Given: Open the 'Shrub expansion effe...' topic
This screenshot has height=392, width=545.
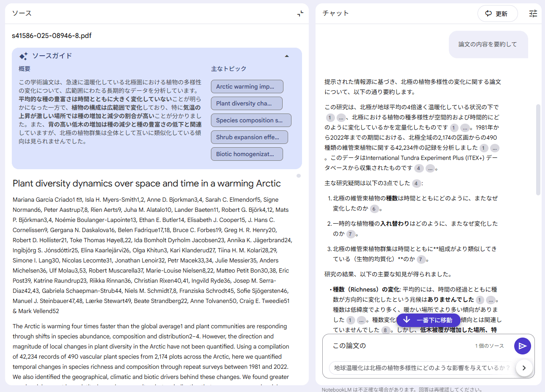Looking at the screenshot, I should click(249, 137).
